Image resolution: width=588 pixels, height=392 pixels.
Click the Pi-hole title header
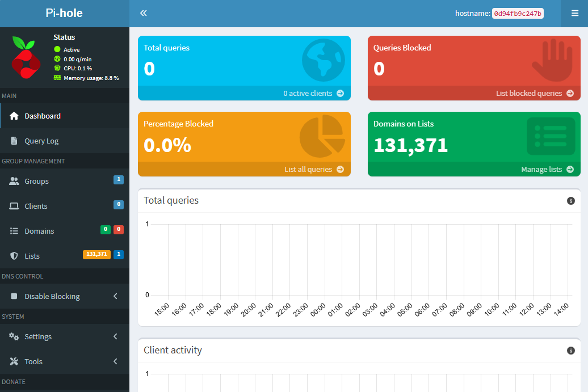tap(64, 13)
